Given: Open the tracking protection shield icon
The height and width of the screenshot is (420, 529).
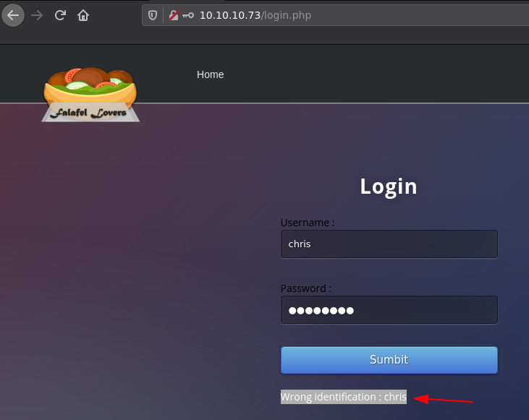Looking at the screenshot, I should point(153,15).
